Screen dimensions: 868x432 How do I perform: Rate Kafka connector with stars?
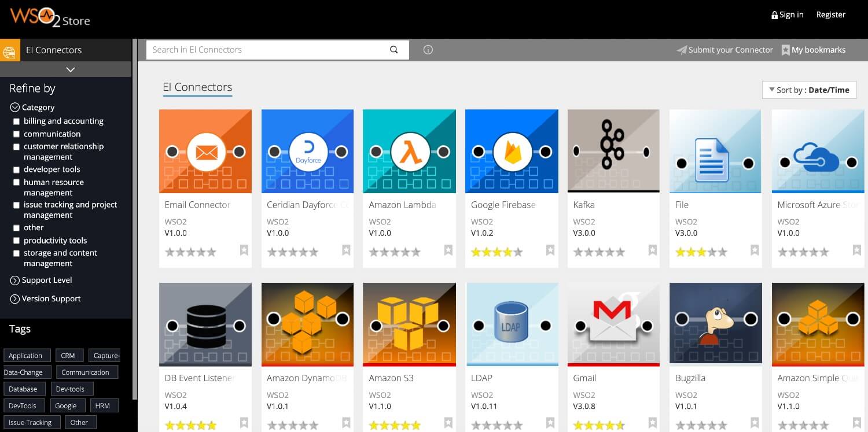point(599,252)
